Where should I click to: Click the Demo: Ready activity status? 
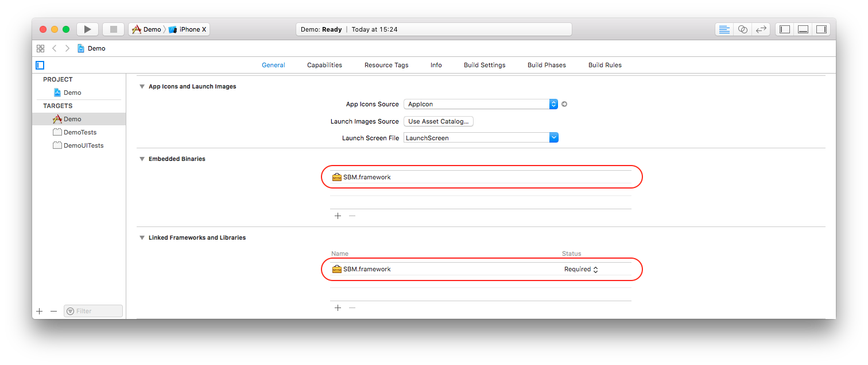[433, 29]
